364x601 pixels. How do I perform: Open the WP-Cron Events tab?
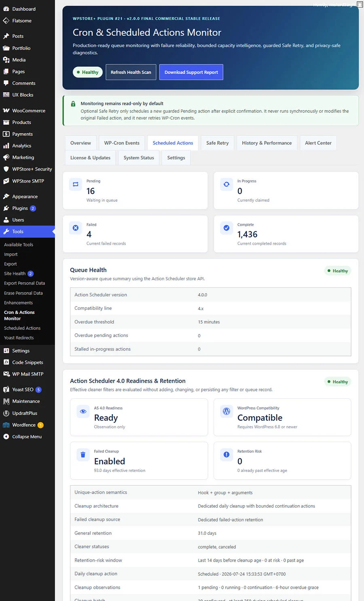click(x=122, y=143)
